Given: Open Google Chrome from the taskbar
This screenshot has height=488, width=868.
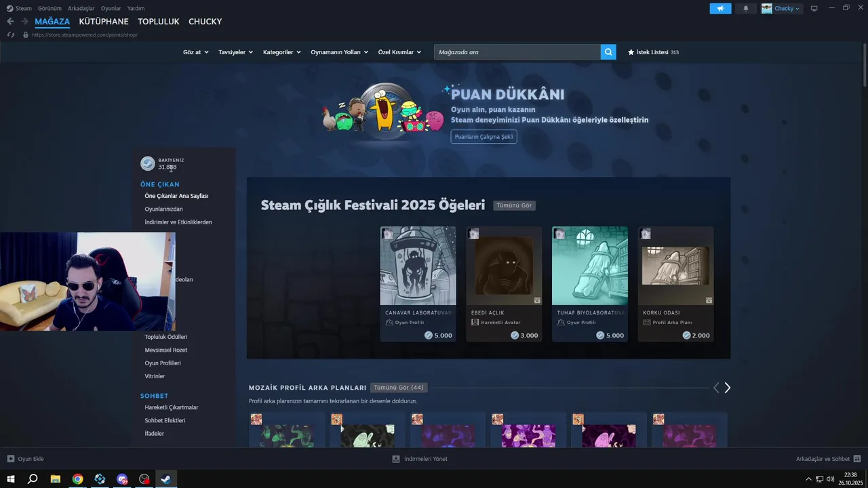Looking at the screenshot, I should click(x=78, y=479).
